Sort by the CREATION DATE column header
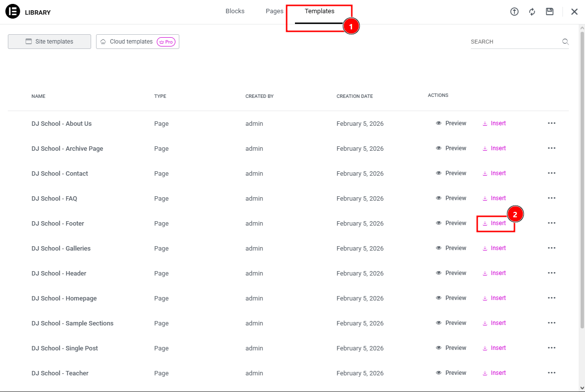585x392 pixels. click(354, 96)
